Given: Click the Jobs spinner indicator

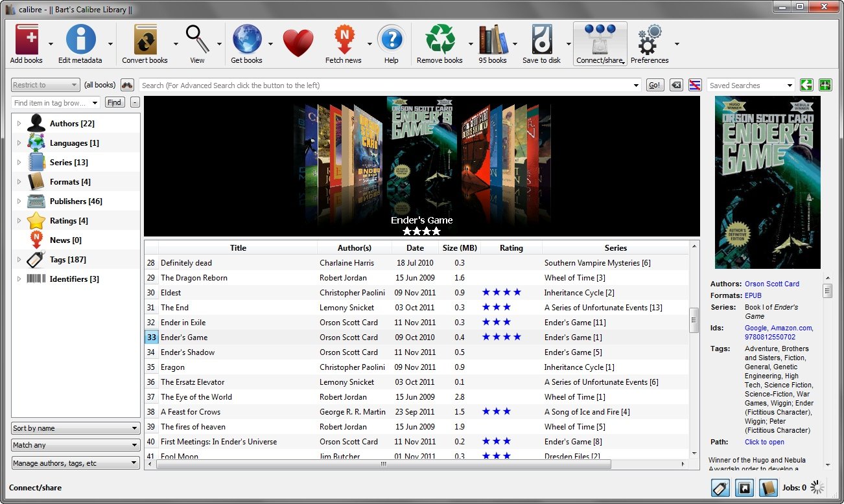Looking at the screenshot, I should 818,488.
